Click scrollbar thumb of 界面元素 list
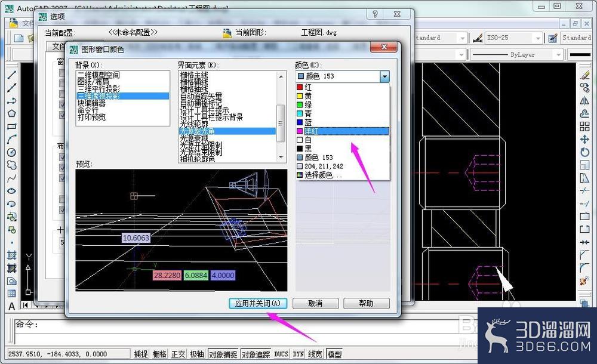This screenshot has width=597, height=364. pyautogui.click(x=281, y=123)
